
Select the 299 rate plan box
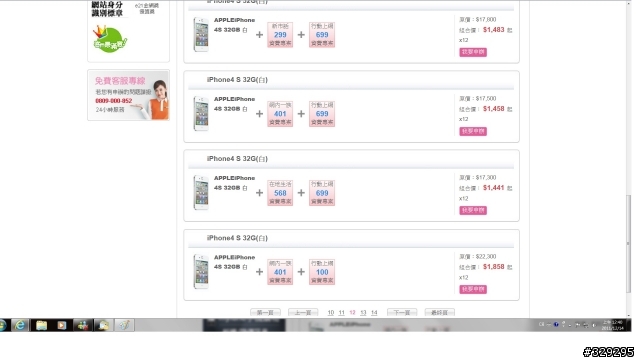point(280,35)
